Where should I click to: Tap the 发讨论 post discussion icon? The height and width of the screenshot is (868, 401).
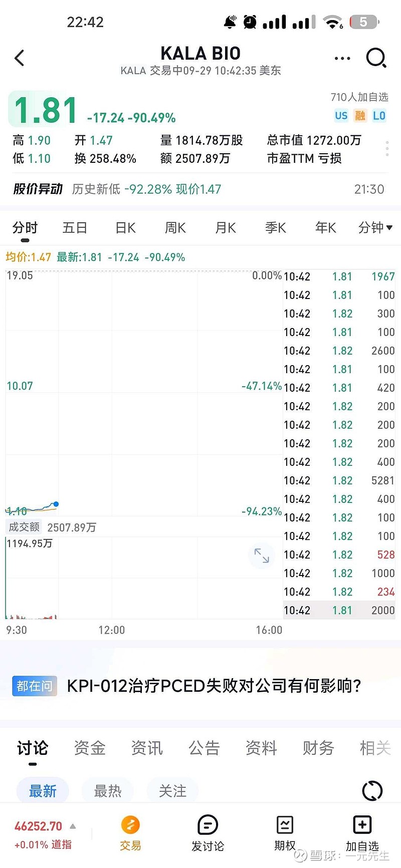point(208,825)
